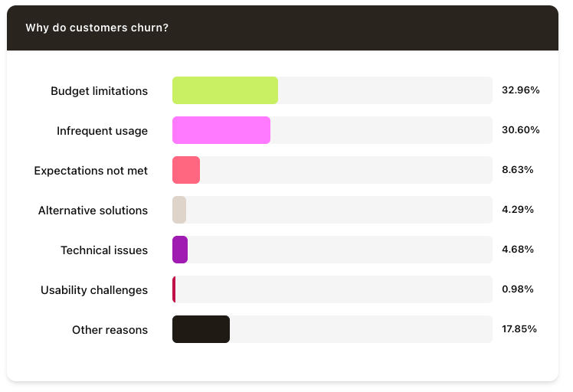Select the green Budget limitations bar

224,90
